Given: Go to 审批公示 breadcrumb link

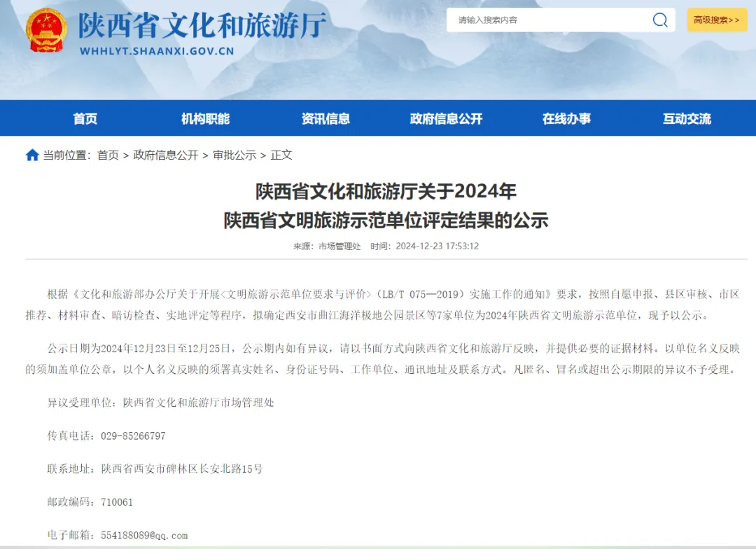Looking at the screenshot, I should click(234, 155).
